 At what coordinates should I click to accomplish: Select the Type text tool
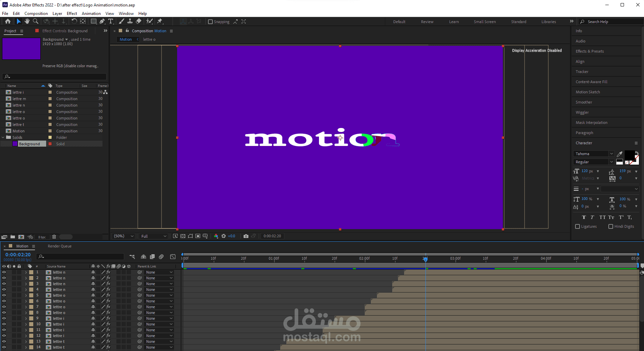111,21
